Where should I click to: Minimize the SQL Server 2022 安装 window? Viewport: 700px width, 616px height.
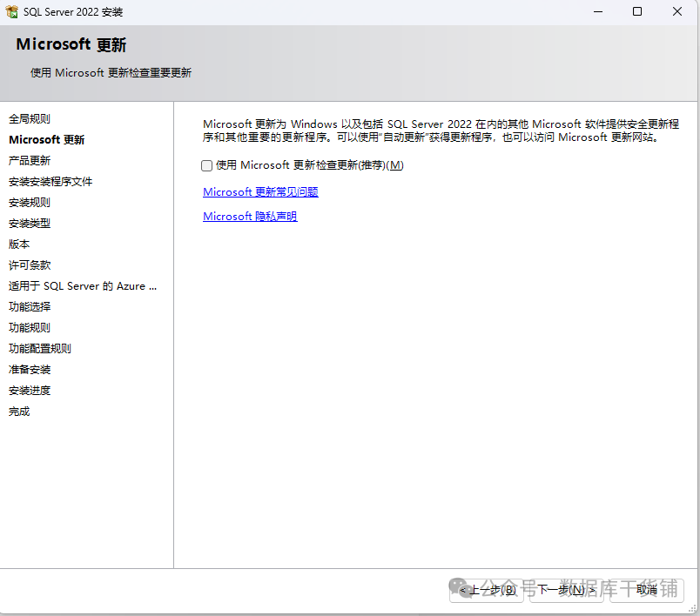click(x=598, y=11)
